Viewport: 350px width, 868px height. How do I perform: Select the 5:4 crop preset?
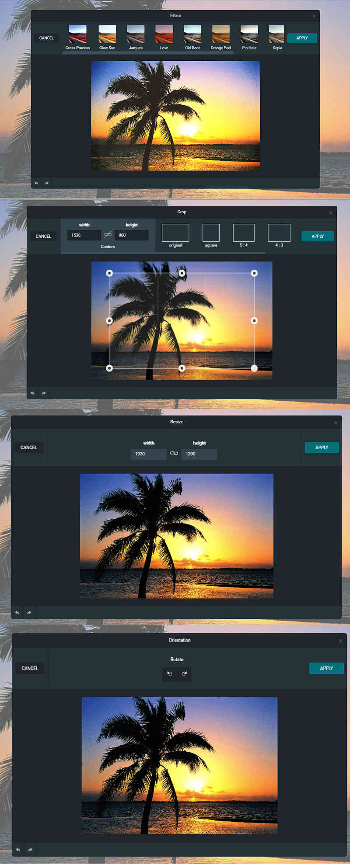[x=244, y=233]
